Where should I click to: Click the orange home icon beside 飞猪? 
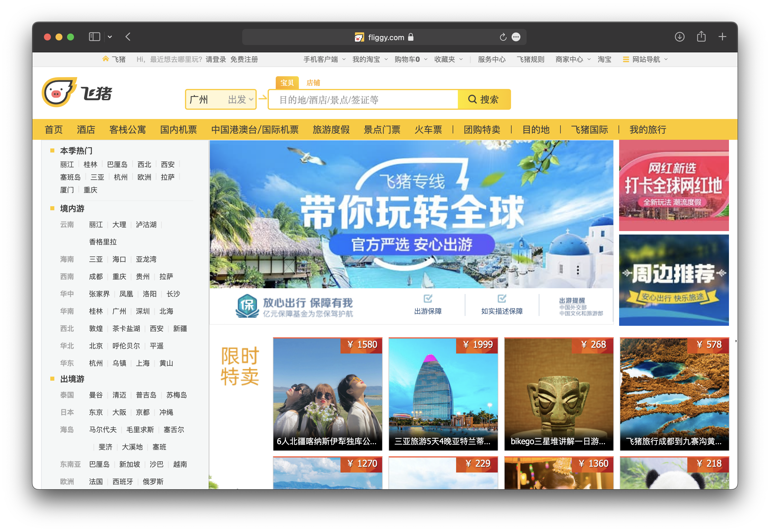click(105, 59)
